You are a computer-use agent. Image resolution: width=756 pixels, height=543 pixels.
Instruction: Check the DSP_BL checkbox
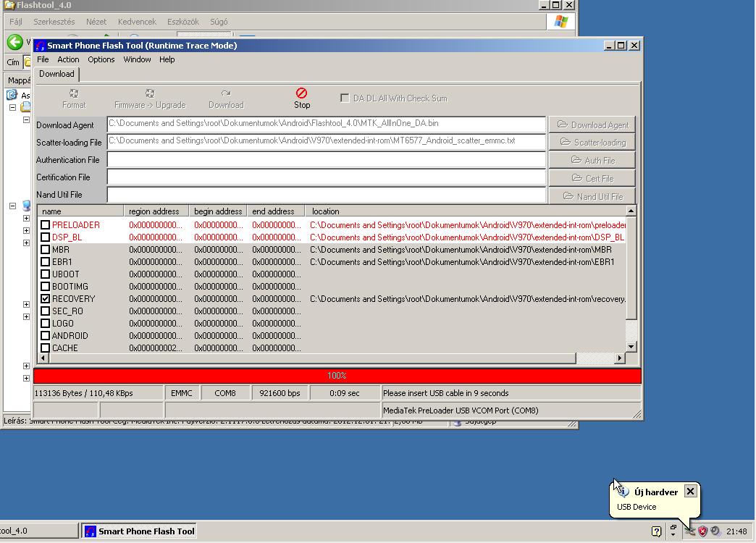(46, 237)
